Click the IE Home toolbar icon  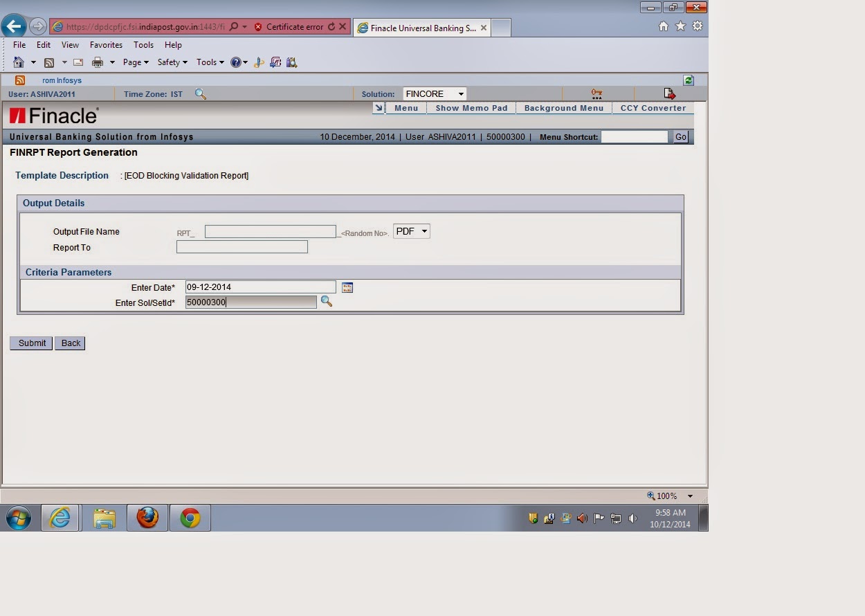click(19, 62)
